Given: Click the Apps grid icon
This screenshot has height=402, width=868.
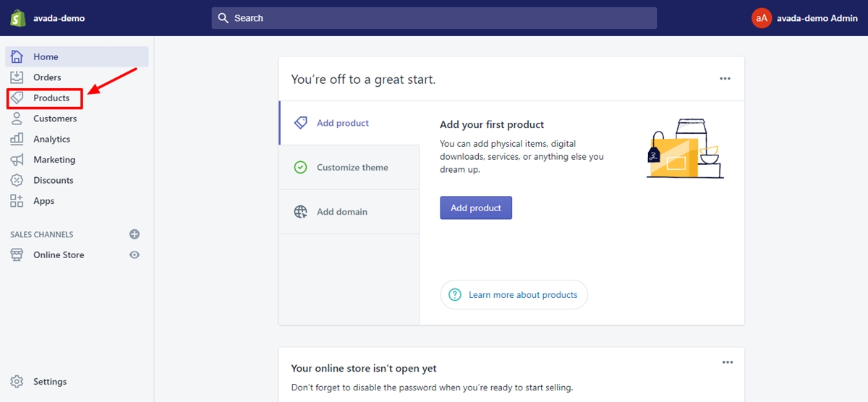Looking at the screenshot, I should [x=17, y=201].
